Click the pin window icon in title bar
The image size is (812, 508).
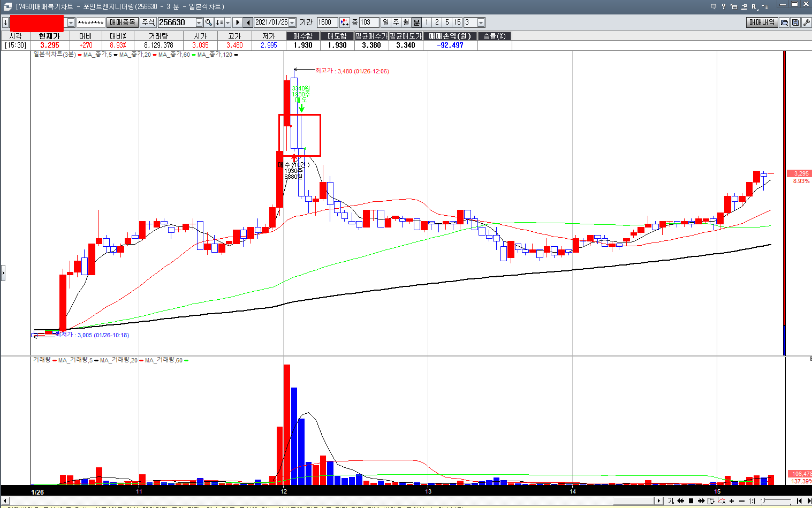[744, 7]
